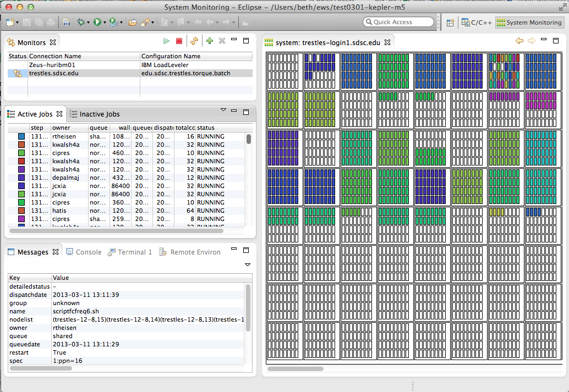Click the system view horizontal scrollbar
The height and width of the screenshot is (392, 569).
pos(296,369)
